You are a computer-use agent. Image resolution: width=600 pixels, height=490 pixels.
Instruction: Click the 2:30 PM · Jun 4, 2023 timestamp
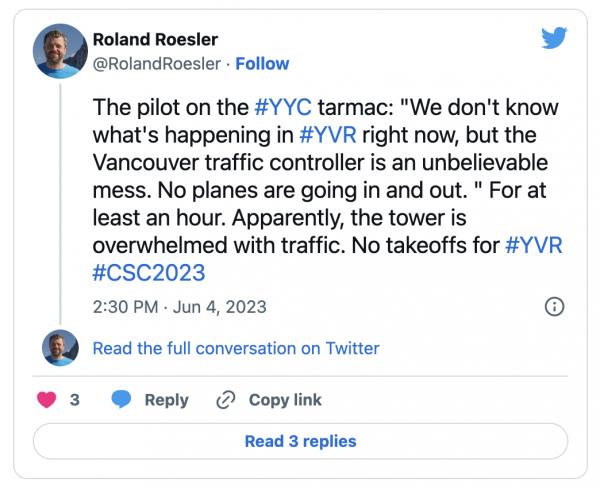(179, 307)
